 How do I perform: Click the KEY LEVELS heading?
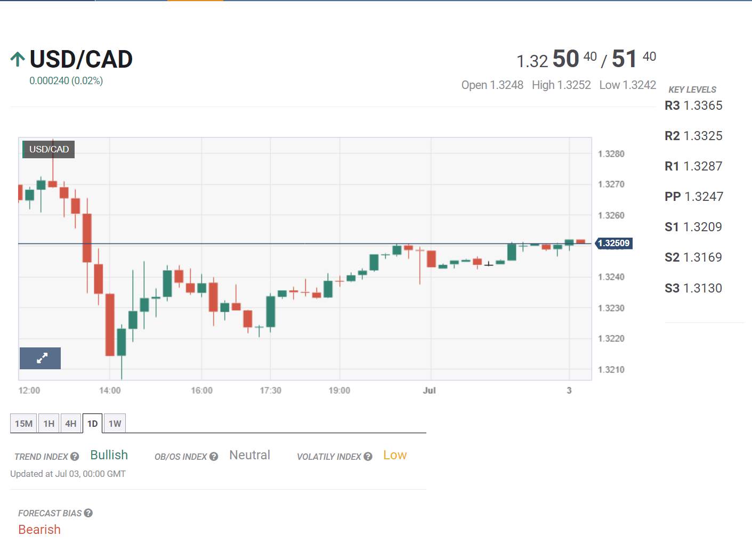coord(692,90)
